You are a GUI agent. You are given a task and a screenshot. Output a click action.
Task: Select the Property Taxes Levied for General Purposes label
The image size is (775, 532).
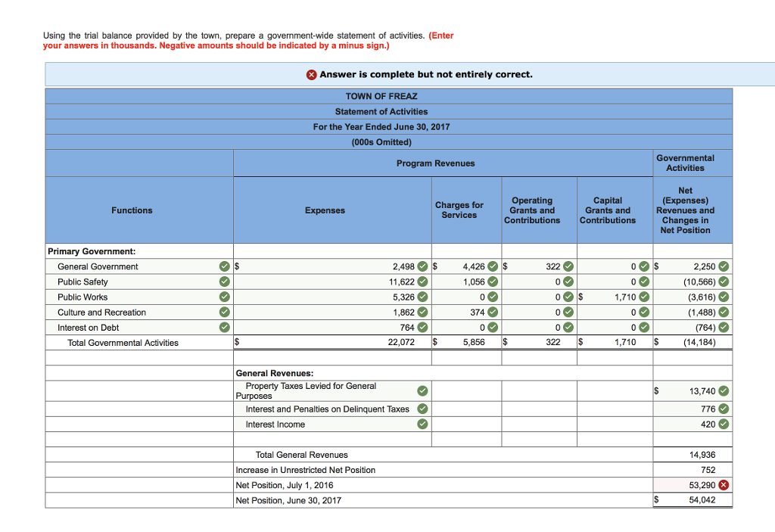[x=306, y=391]
